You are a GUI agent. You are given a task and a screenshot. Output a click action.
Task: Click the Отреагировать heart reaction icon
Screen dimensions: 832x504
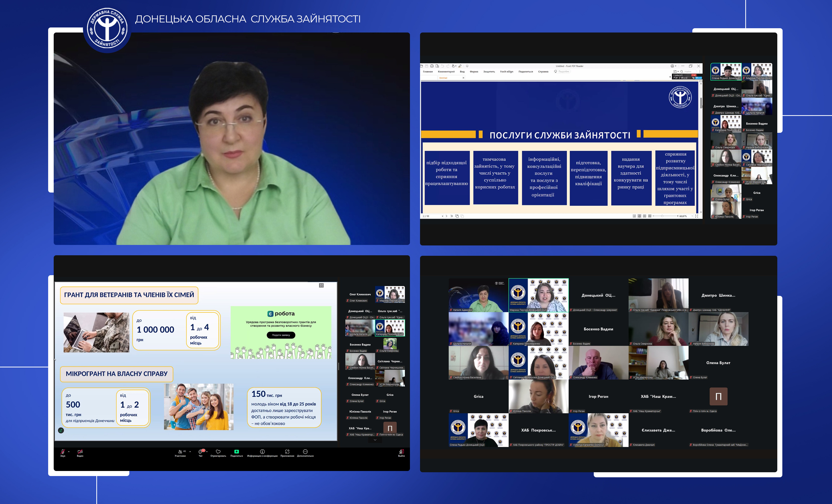point(218,452)
